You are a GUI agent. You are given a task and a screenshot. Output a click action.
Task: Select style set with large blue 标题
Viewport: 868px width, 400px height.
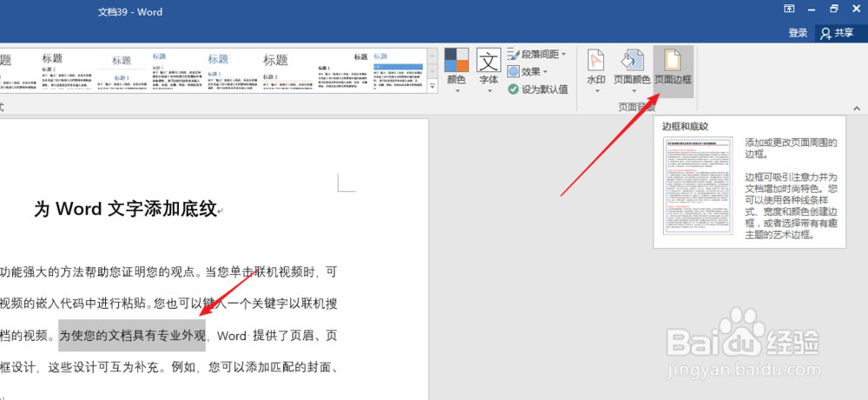tap(233, 71)
